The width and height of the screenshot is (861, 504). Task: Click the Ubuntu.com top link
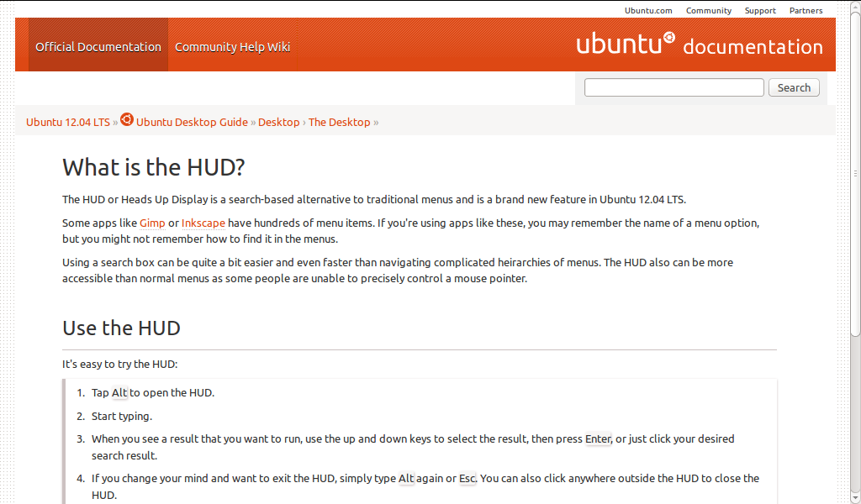click(x=648, y=10)
